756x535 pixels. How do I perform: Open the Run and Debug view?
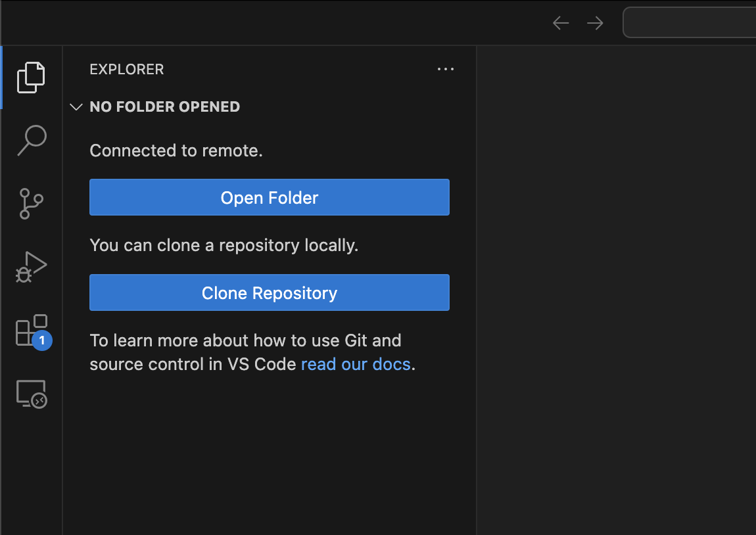pos(32,267)
